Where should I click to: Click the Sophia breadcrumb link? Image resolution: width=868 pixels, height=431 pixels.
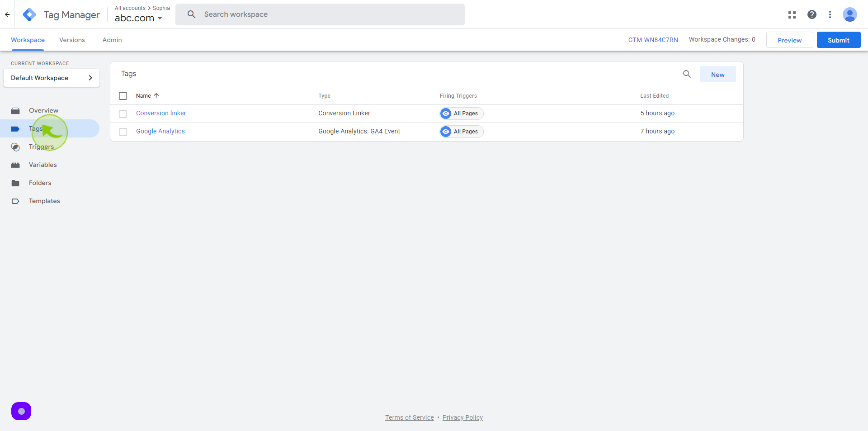point(161,8)
